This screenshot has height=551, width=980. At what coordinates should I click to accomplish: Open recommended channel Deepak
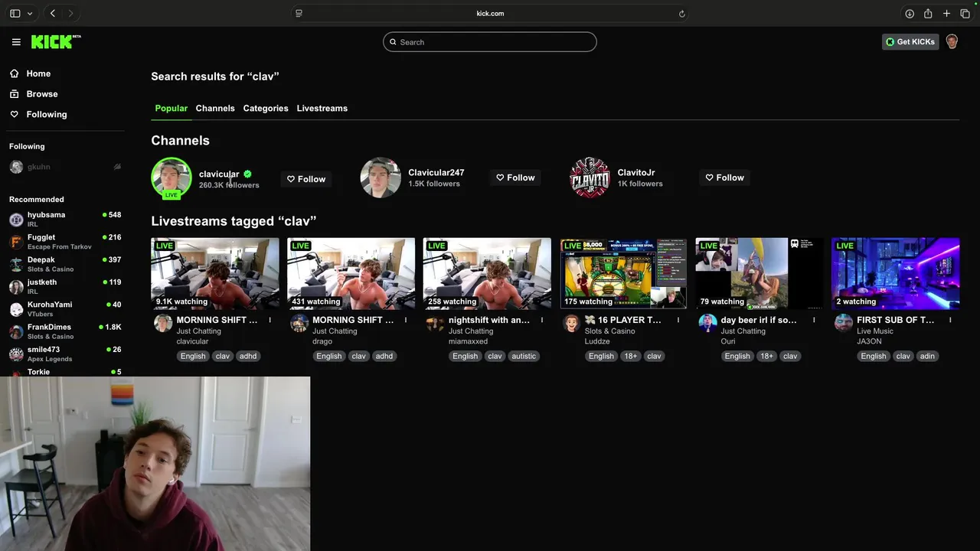(x=65, y=264)
